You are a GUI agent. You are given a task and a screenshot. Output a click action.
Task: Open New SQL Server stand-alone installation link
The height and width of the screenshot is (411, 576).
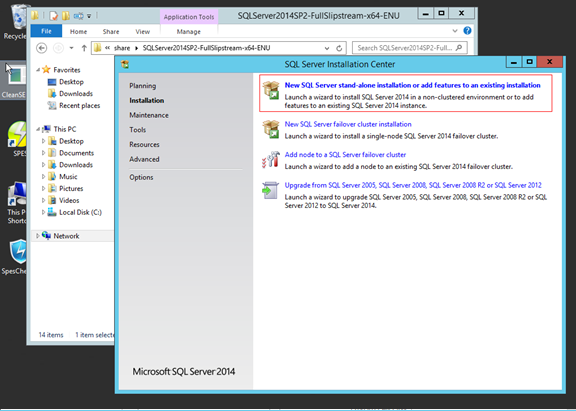point(413,85)
